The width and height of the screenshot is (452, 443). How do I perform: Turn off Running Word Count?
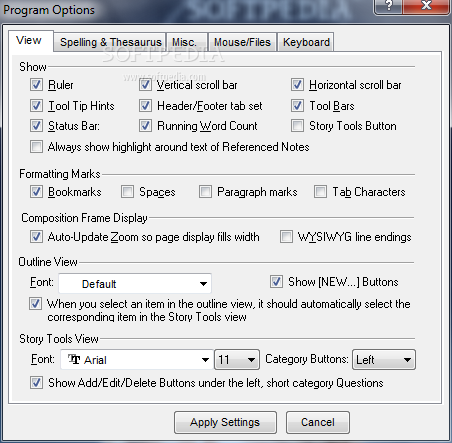pos(145,126)
